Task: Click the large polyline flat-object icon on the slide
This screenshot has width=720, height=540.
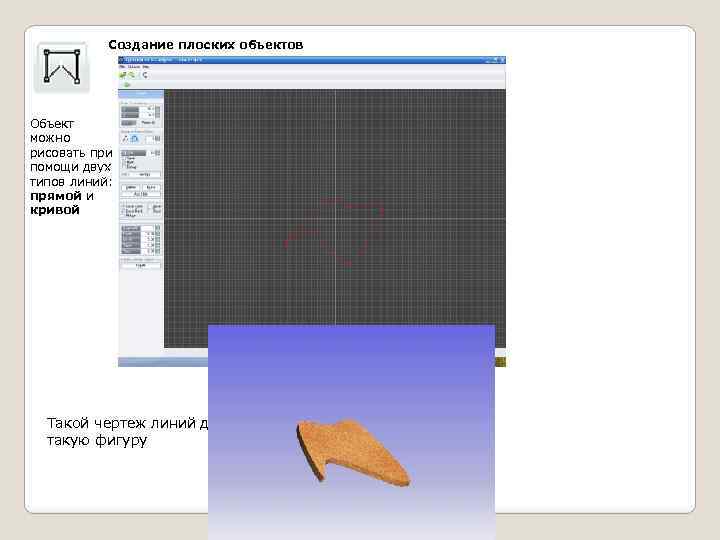Action: pyautogui.click(x=62, y=67)
